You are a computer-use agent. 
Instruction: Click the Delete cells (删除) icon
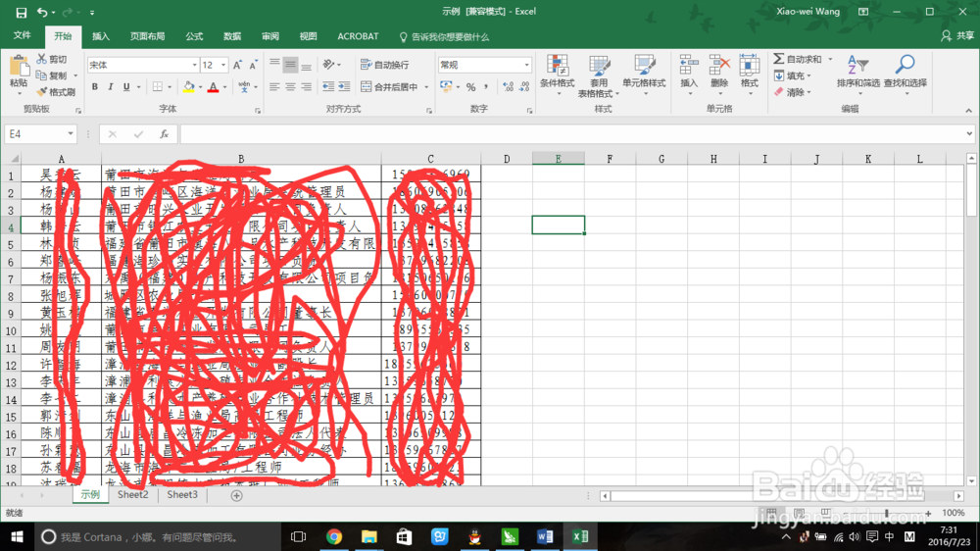pyautogui.click(x=719, y=65)
